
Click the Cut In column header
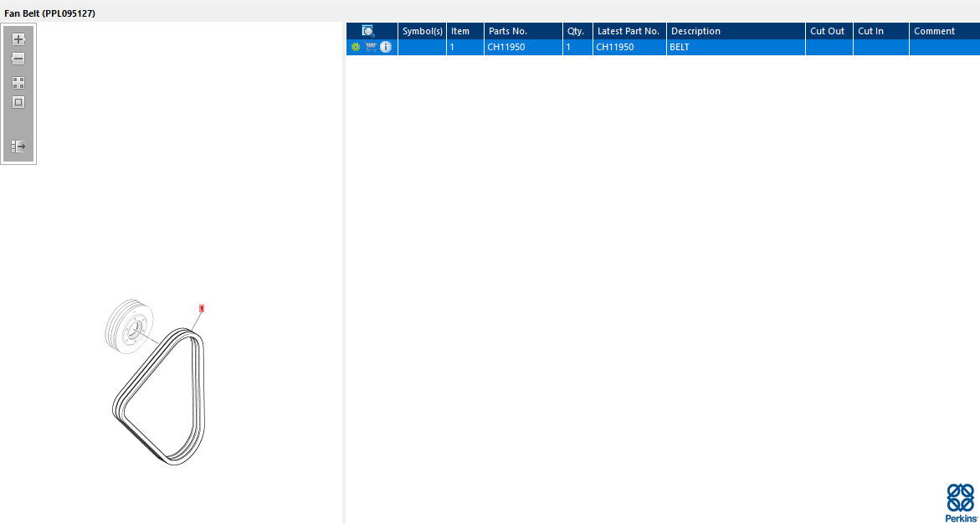880,31
